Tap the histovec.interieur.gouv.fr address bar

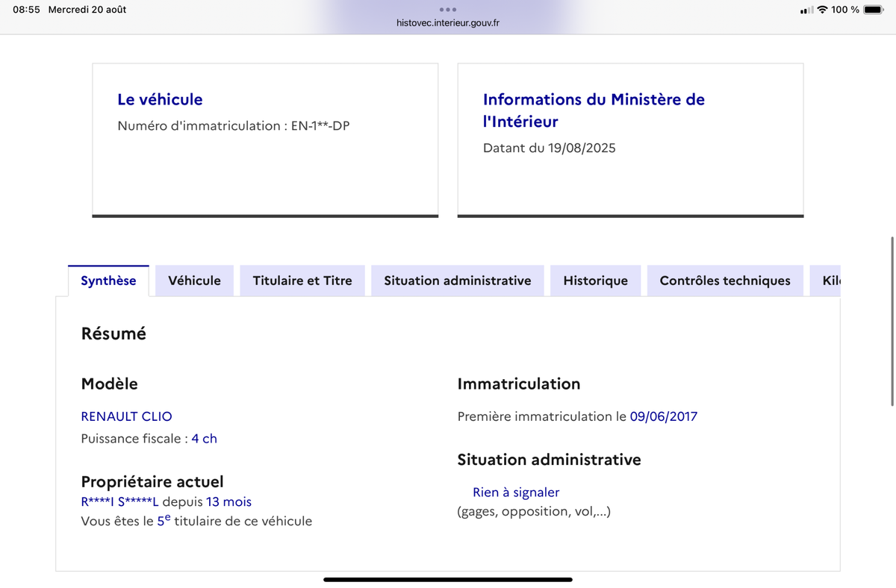pos(448,22)
